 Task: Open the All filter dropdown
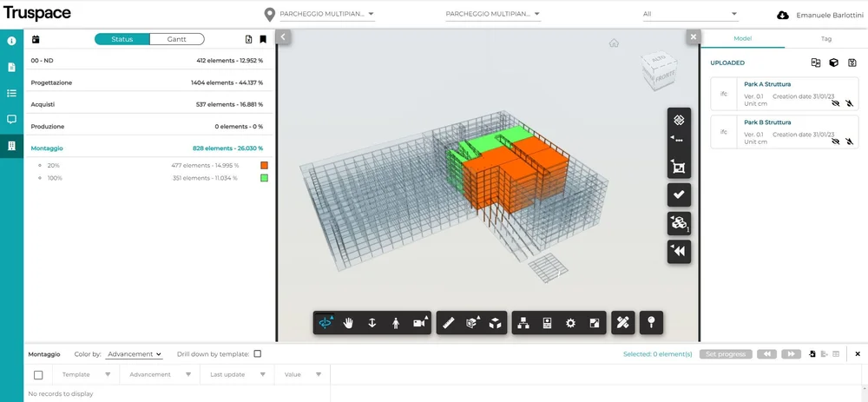[x=690, y=14]
